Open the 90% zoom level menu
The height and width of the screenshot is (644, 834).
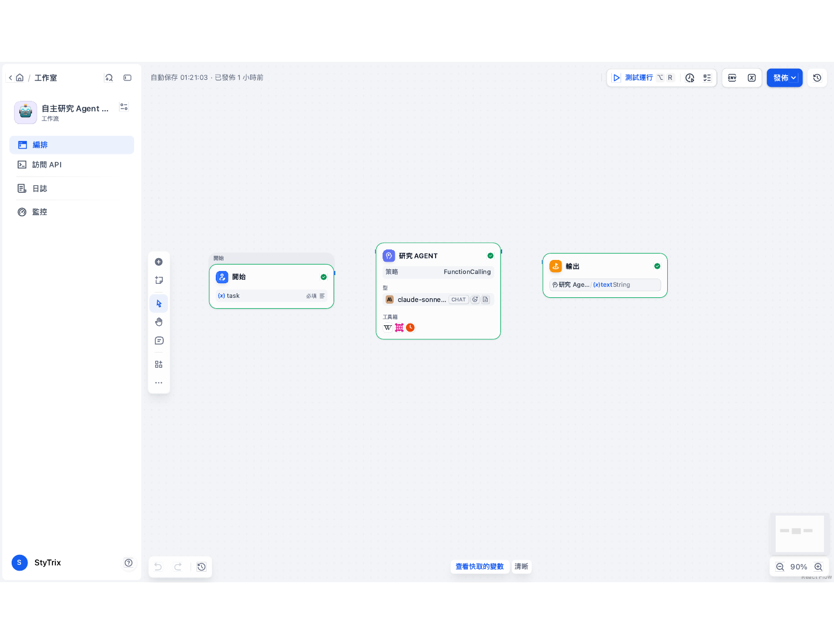pyautogui.click(x=799, y=566)
